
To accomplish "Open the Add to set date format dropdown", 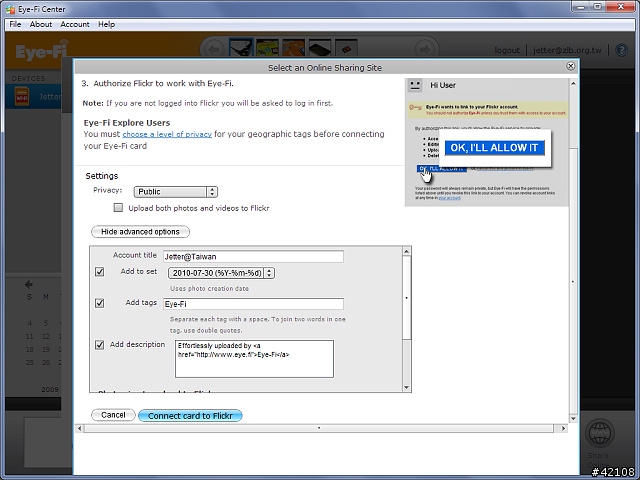I will click(221, 273).
